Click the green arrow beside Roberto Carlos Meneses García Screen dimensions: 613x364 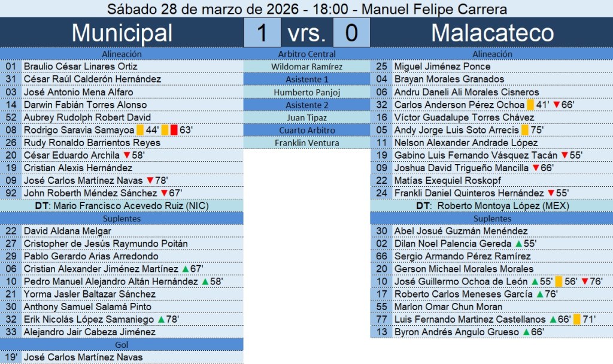[x=540, y=295]
